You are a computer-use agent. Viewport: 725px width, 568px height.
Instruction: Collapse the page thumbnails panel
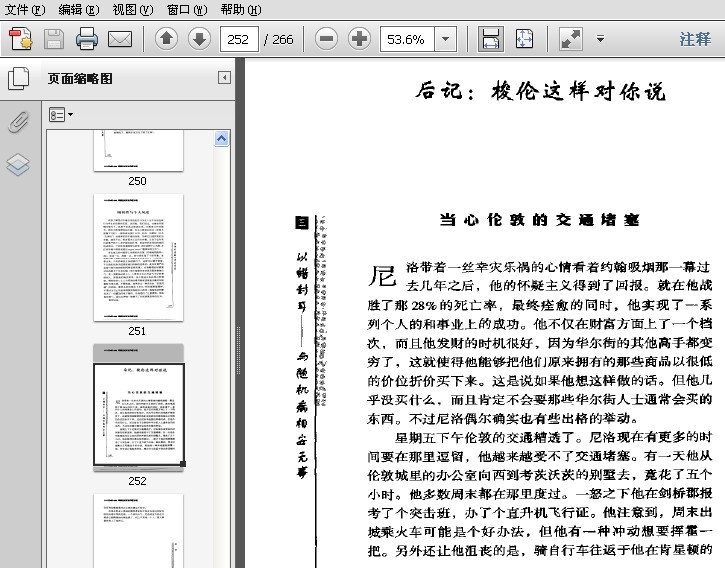click(x=225, y=78)
